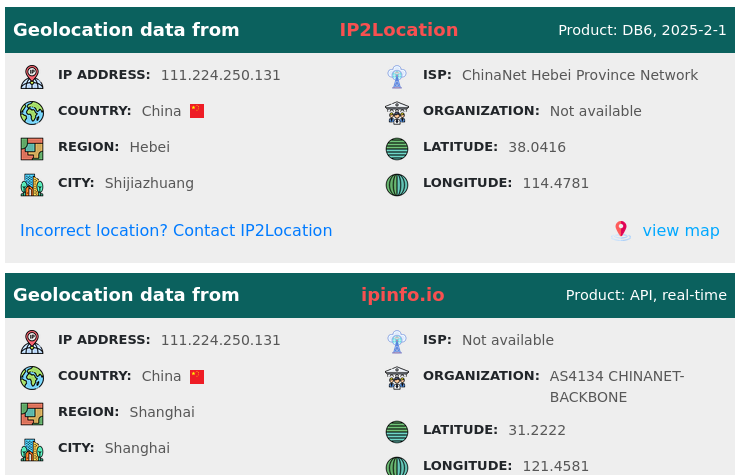Click the globe country icon in IP2Location panel

(x=32, y=112)
